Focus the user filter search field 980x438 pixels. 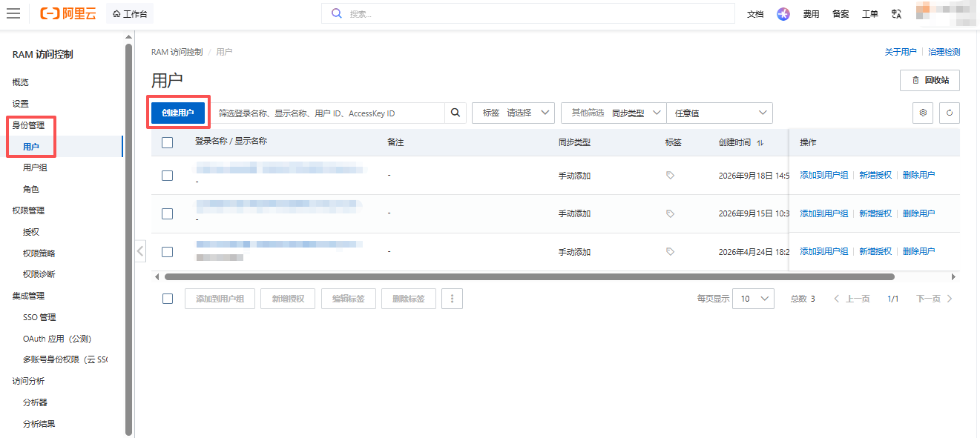coord(327,113)
